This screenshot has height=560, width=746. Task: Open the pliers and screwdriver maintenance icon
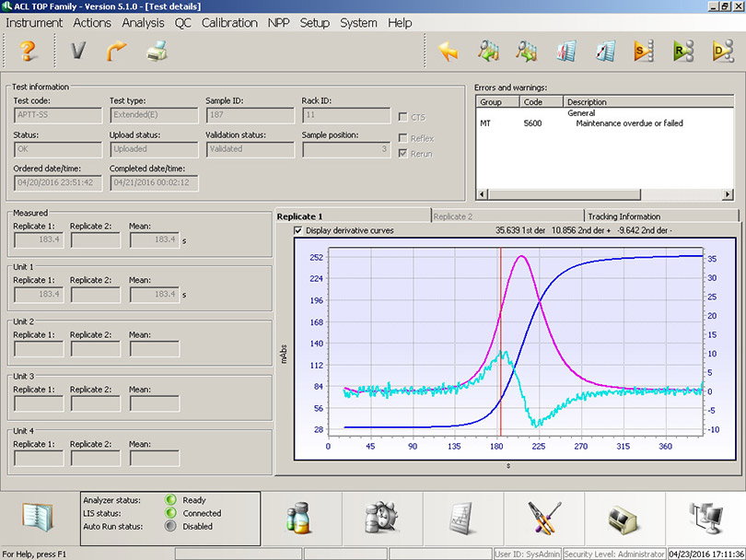[x=544, y=518]
